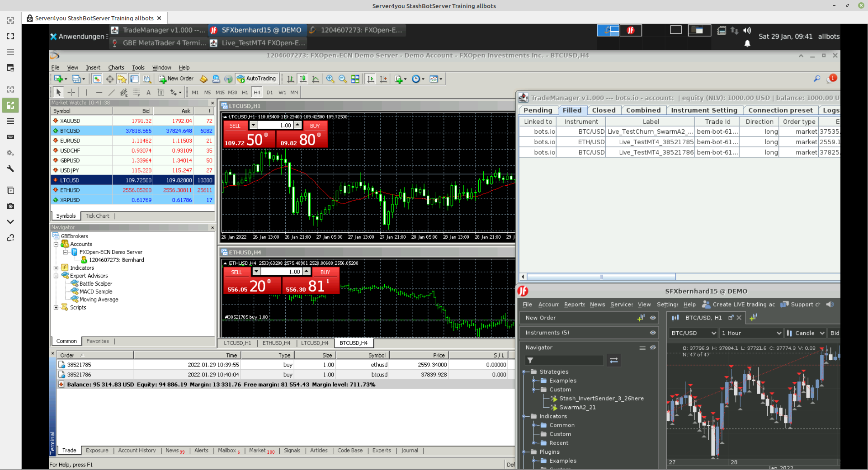Open the Closed tab in TradeManager
868x470 pixels.
(x=604, y=110)
